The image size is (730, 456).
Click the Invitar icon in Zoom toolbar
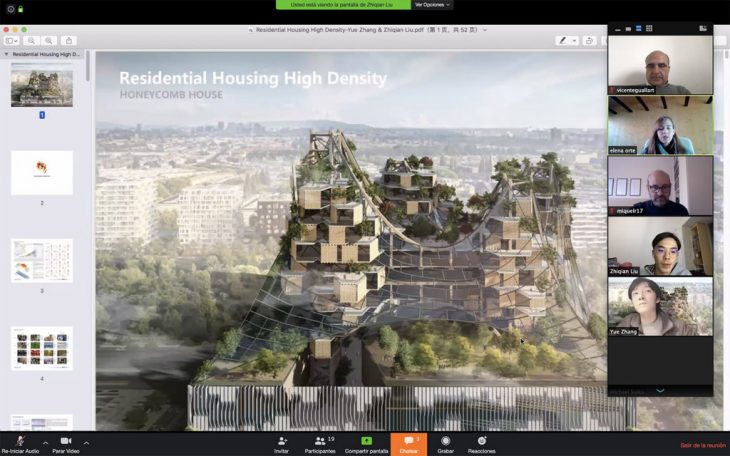point(281,441)
